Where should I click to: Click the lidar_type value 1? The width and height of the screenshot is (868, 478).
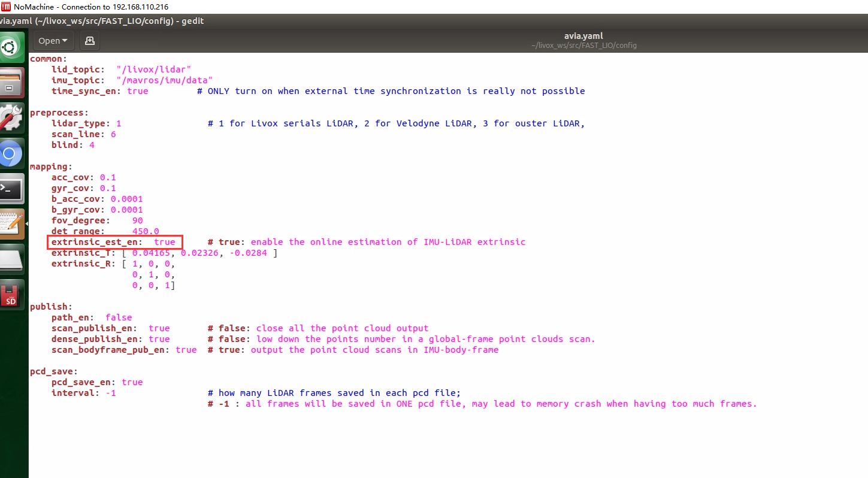point(119,123)
